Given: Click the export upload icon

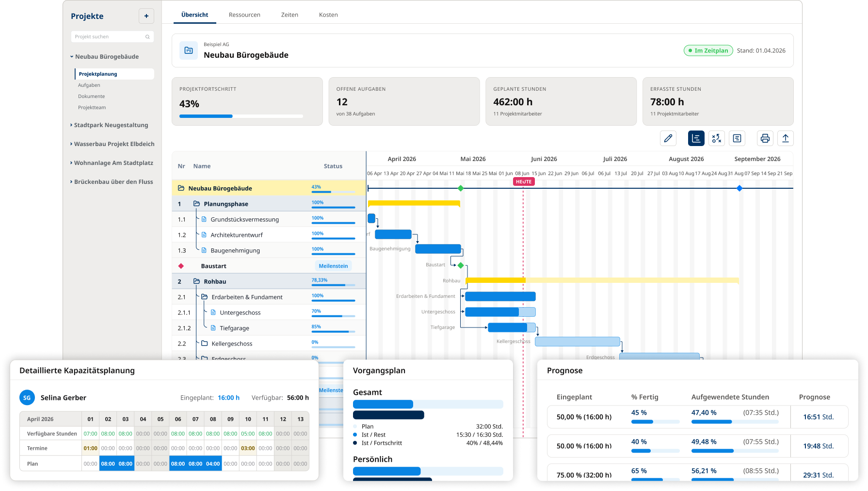Looking at the screenshot, I should click(x=786, y=138).
